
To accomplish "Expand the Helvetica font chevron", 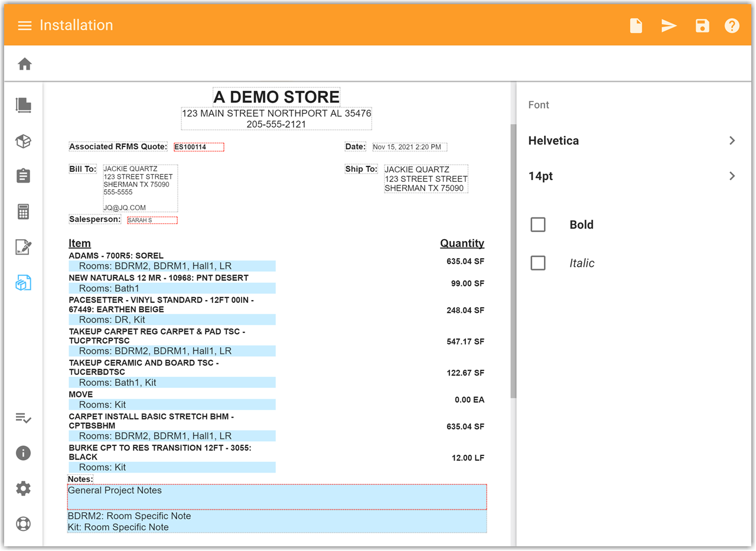I will (x=732, y=141).
